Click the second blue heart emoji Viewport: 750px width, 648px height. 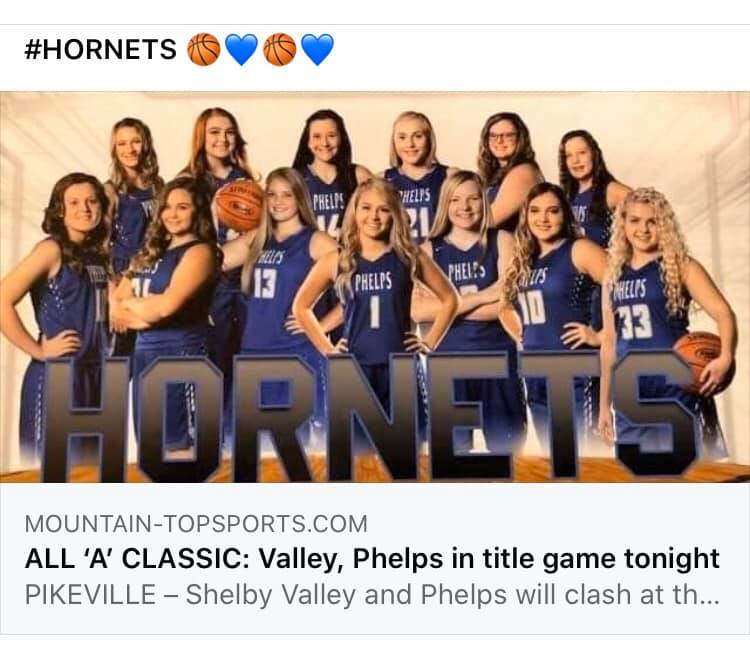318,49
